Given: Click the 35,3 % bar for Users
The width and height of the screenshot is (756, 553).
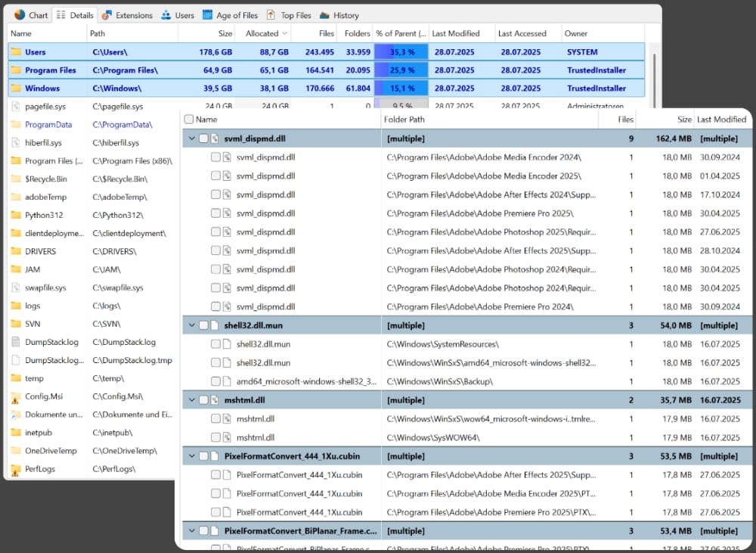Looking at the screenshot, I should pyautogui.click(x=401, y=51).
